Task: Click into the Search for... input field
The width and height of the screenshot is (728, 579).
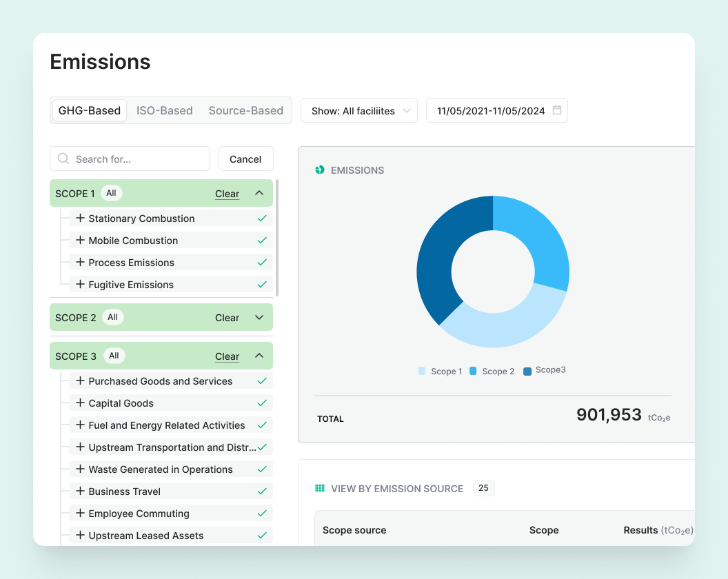Action: pyautogui.click(x=138, y=159)
